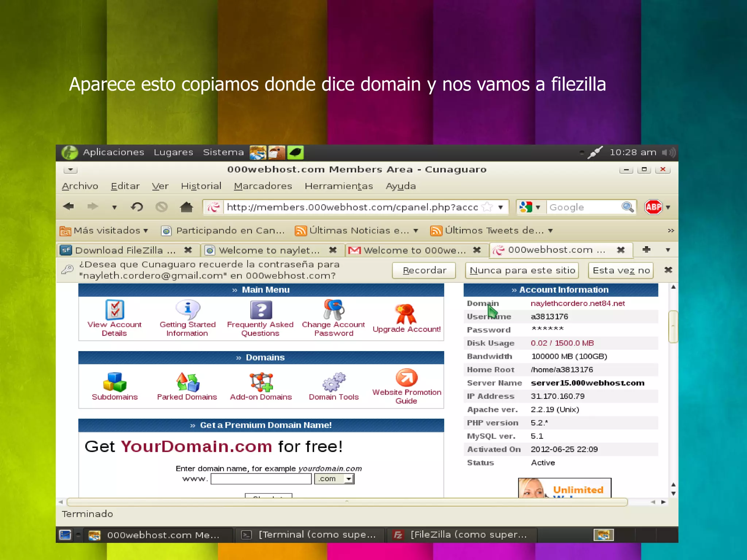Go to the Home page icon
Viewport: 747px width, 560px height.
coord(186,207)
